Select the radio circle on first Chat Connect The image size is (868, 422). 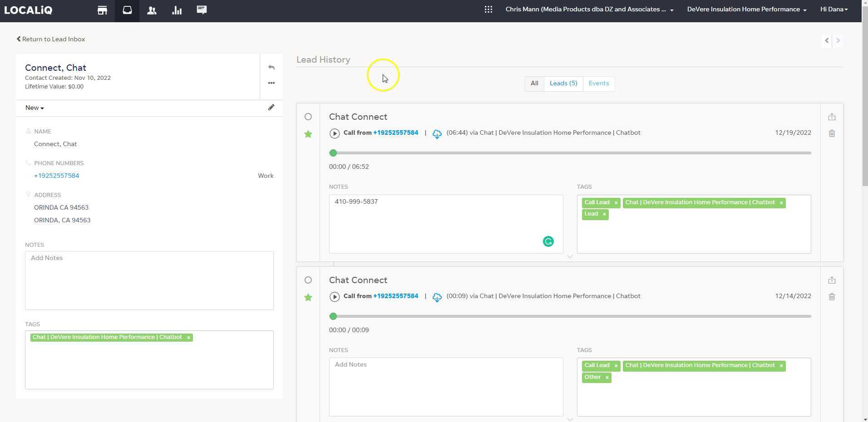308,117
